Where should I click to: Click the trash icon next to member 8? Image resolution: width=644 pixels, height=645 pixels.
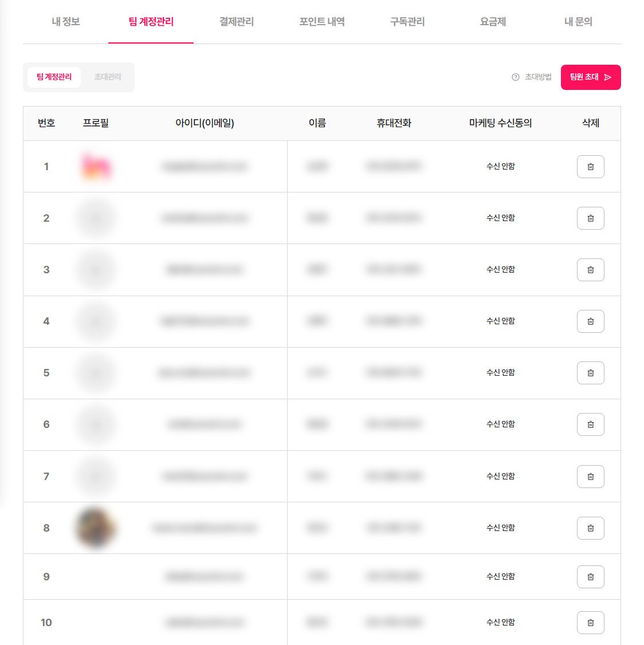click(590, 528)
